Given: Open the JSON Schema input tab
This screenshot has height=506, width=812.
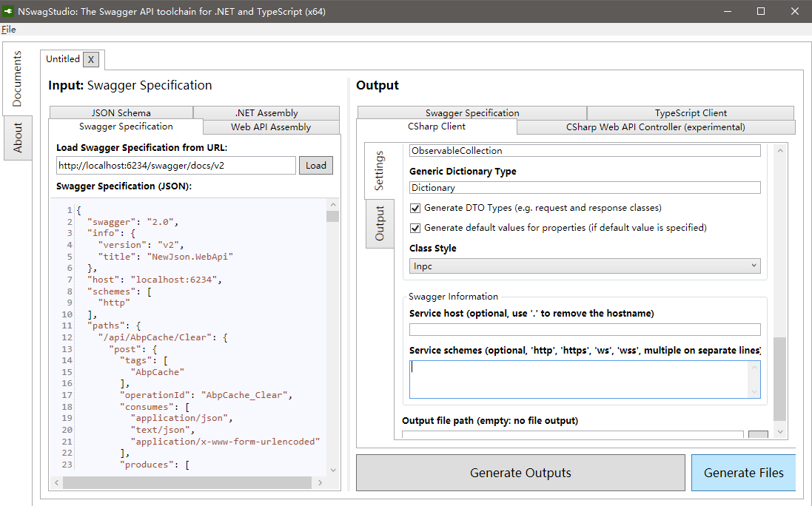Looking at the screenshot, I should point(121,112).
